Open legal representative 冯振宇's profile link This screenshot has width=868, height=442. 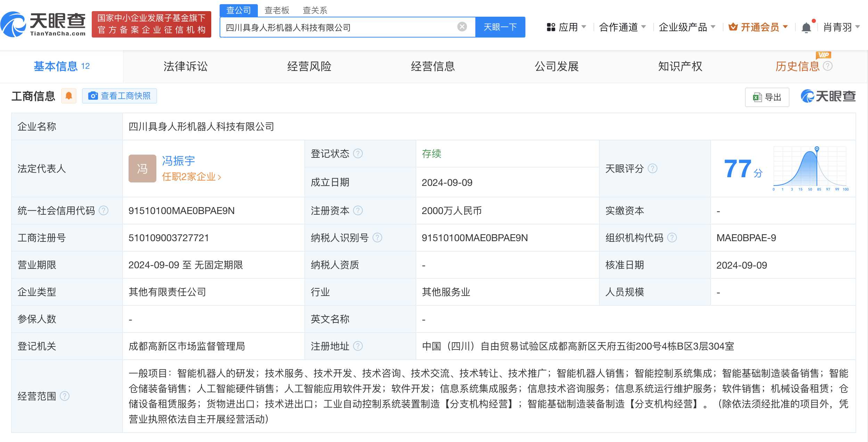pyautogui.click(x=178, y=161)
